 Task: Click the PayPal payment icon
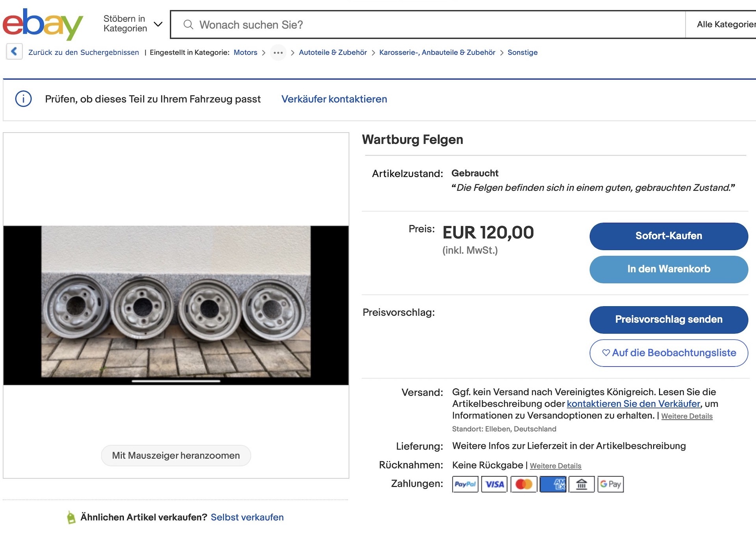coord(465,484)
